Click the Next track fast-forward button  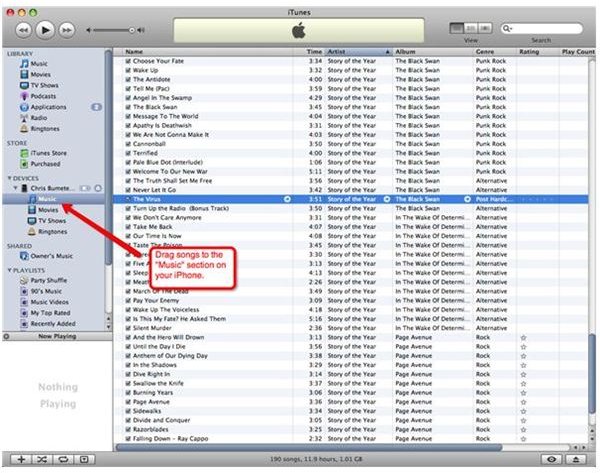pos(67,30)
